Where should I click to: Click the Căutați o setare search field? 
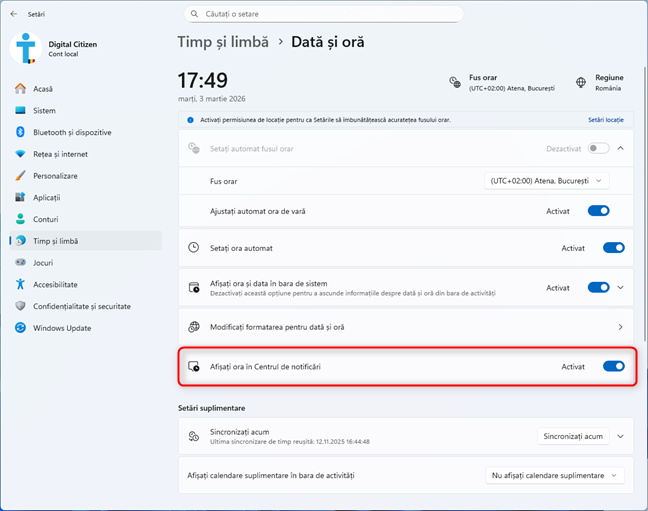click(x=324, y=14)
